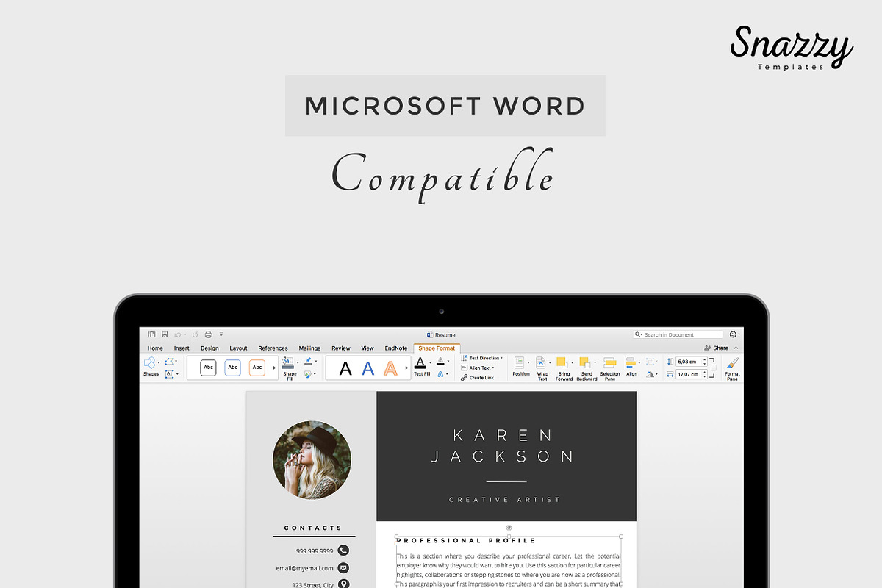Viewport: 882px width, 588px height.
Task: Open the Selection Pane
Action: click(610, 368)
